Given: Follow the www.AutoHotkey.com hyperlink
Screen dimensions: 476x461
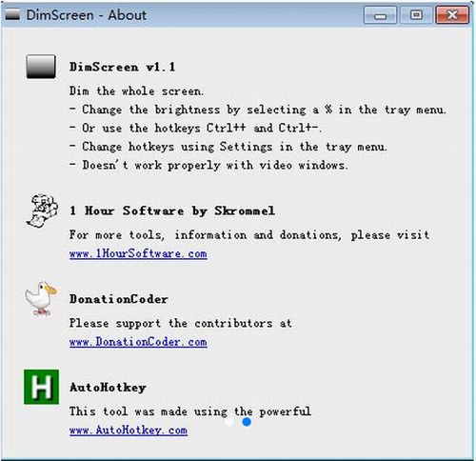Looking at the screenshot, I should point(129,431).
